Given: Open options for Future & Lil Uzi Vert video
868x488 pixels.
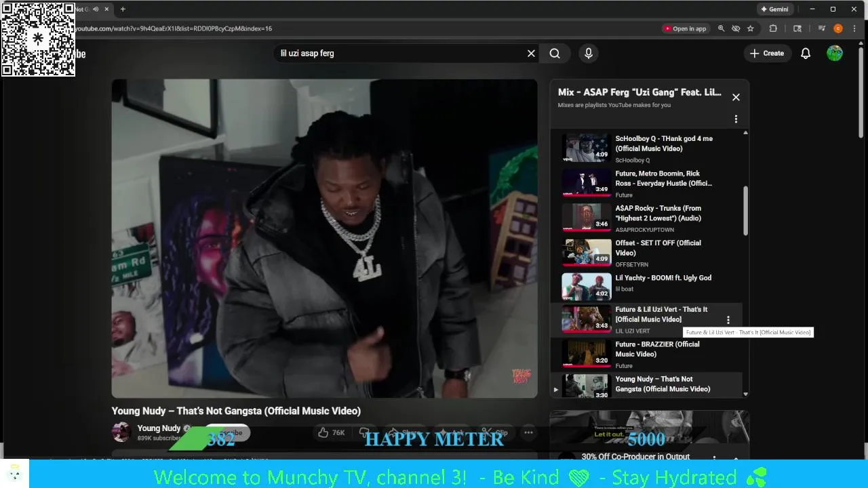Looking at the screenshot, I should tap(728, 320).
